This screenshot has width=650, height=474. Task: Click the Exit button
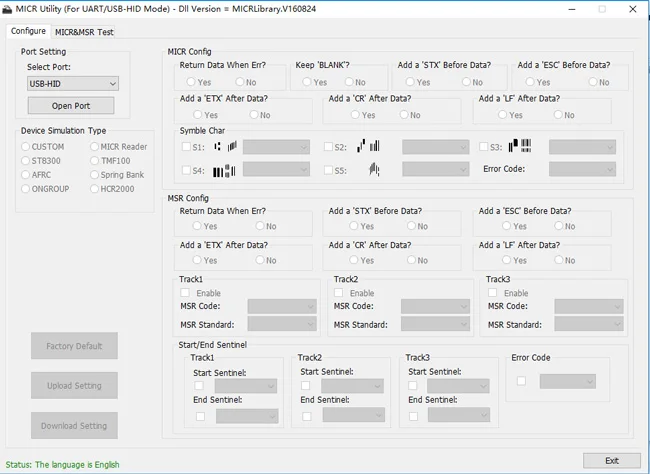(612, 460)
